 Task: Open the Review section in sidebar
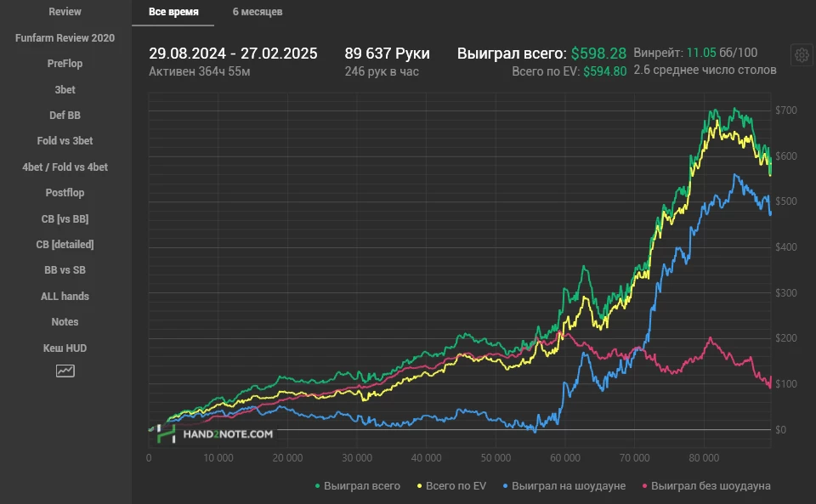65,12
